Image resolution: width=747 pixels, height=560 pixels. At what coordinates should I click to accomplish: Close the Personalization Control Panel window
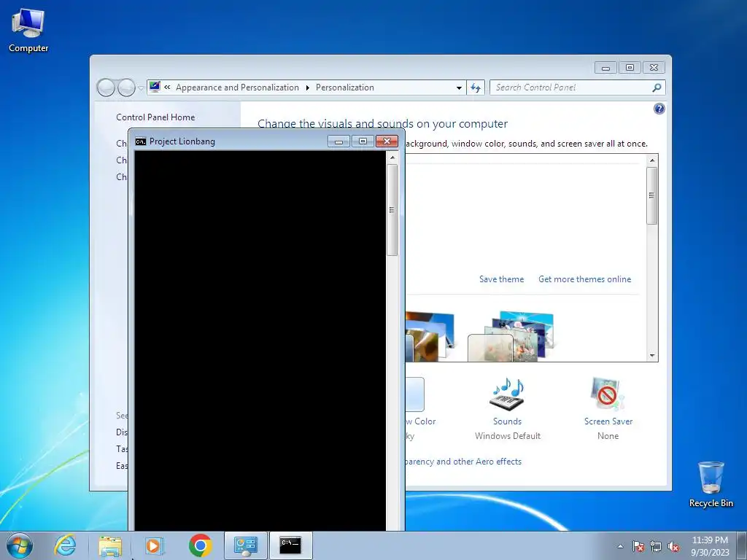[654, 68]
